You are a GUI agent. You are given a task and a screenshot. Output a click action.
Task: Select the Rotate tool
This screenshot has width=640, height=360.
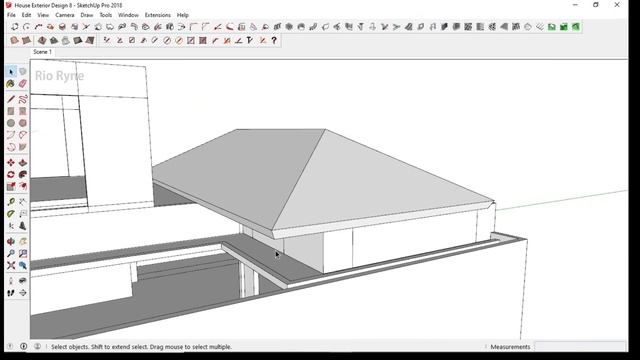click(11, 175)
